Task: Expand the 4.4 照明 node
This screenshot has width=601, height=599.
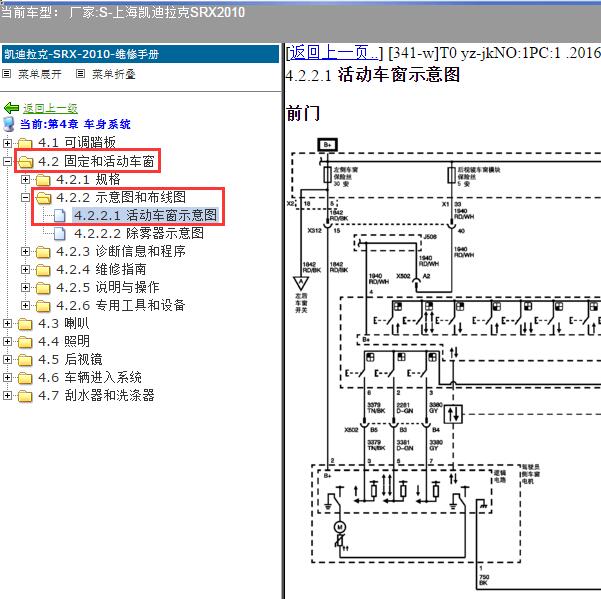Action: [x=7, y=341]
